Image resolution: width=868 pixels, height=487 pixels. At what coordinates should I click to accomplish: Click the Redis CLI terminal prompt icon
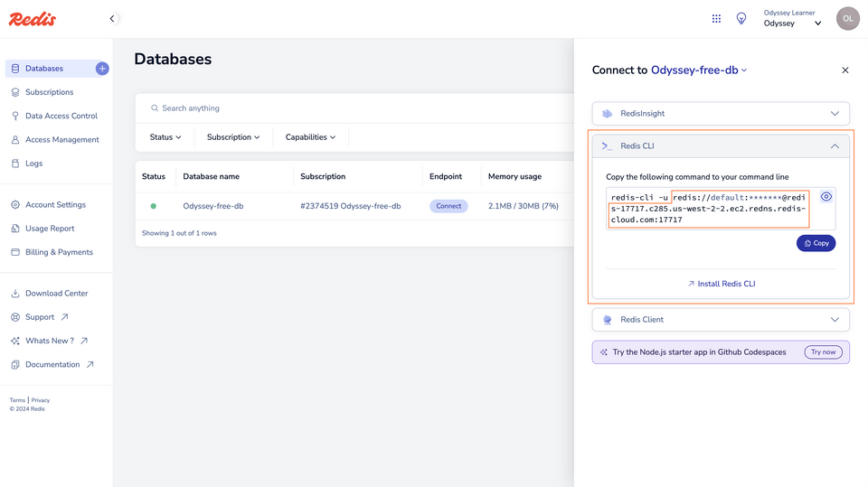(608, 146)
